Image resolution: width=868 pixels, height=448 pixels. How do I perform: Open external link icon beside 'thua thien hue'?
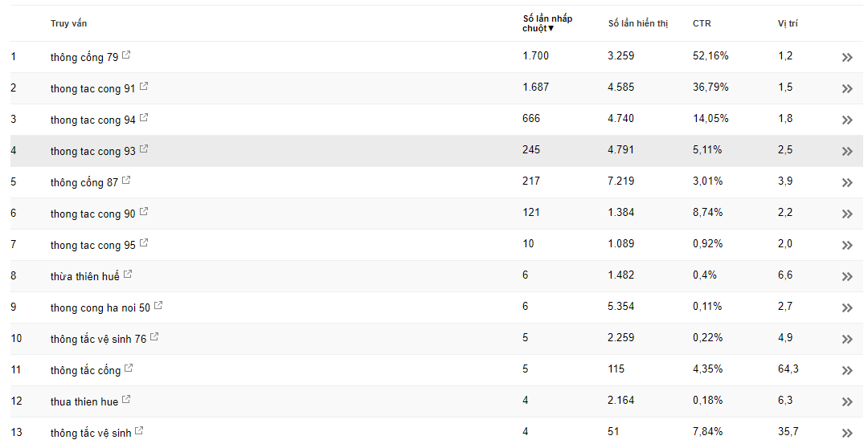coord(126,399)
